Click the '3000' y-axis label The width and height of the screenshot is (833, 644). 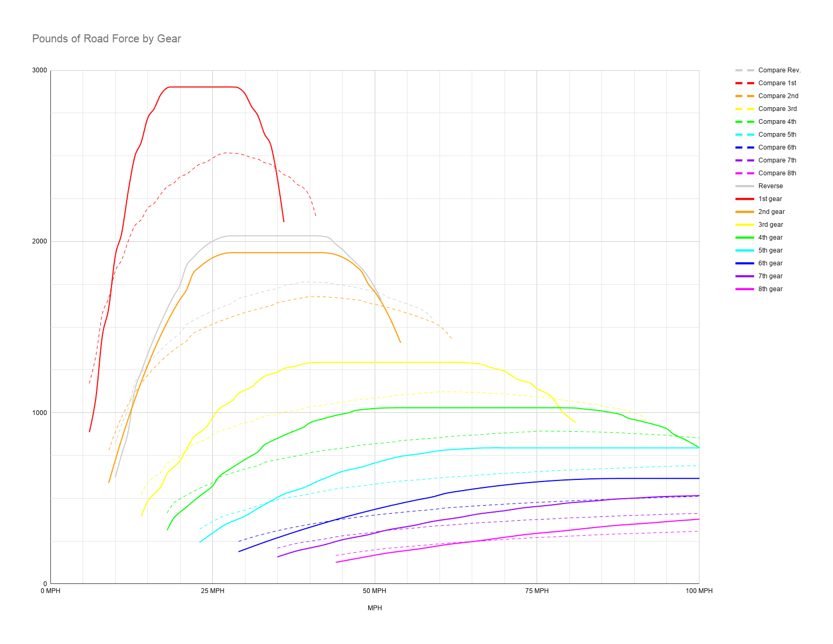(40, 70)
